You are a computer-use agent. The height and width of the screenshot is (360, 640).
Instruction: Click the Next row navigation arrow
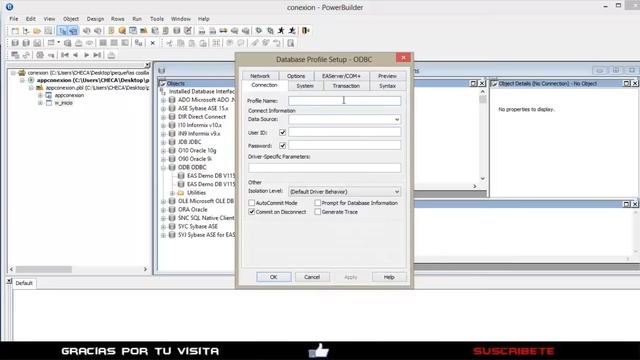pos(86,55)
